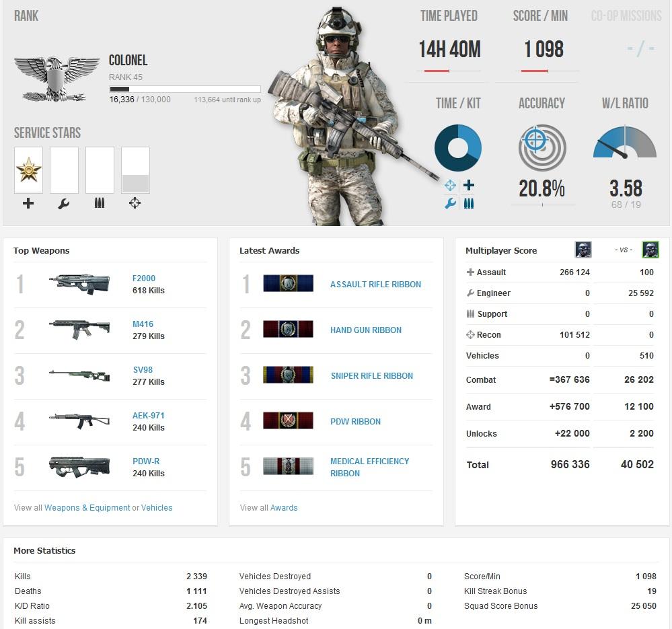Click the first player avatar in Multiplayer Score
The height and width of the screenshot is (629, 672).
583,250
